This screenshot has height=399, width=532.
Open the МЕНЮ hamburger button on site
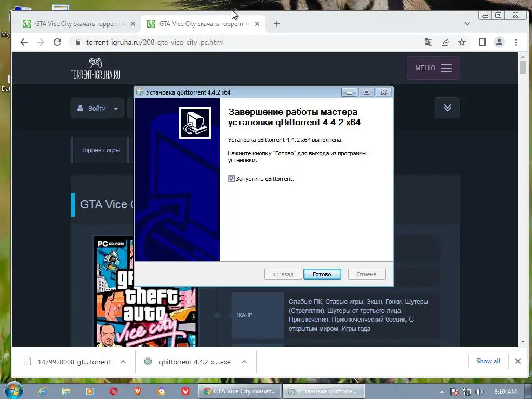coord(433,68)
